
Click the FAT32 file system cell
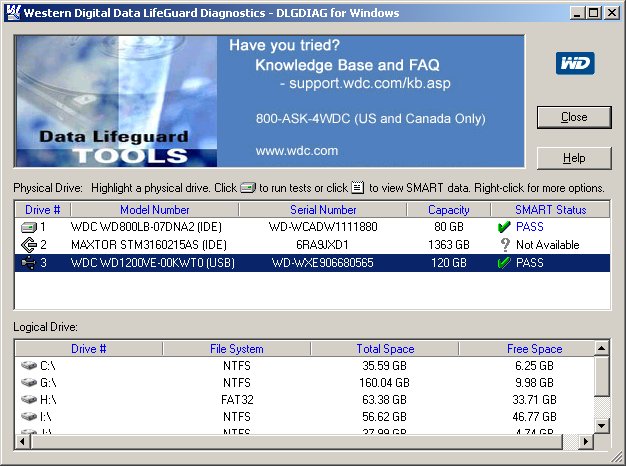(237, 399)
